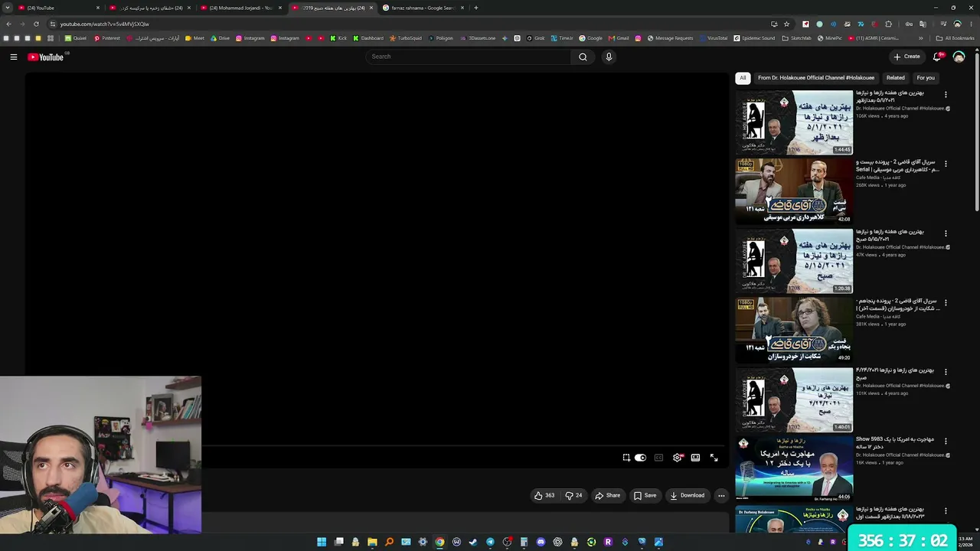Like the video with thumbs up
The width and height of the screenshot is (980, 551).
[x=544, y=495]
